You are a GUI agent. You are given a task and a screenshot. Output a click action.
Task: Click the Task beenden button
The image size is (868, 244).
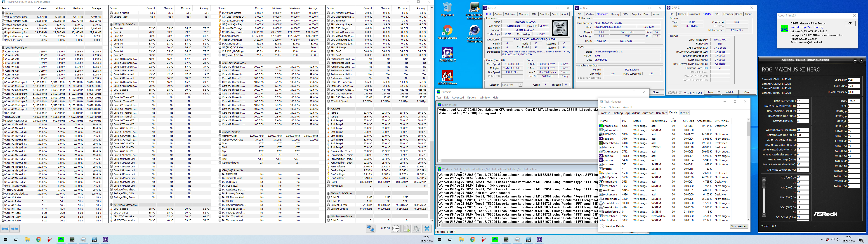click(x=739, y=226)
